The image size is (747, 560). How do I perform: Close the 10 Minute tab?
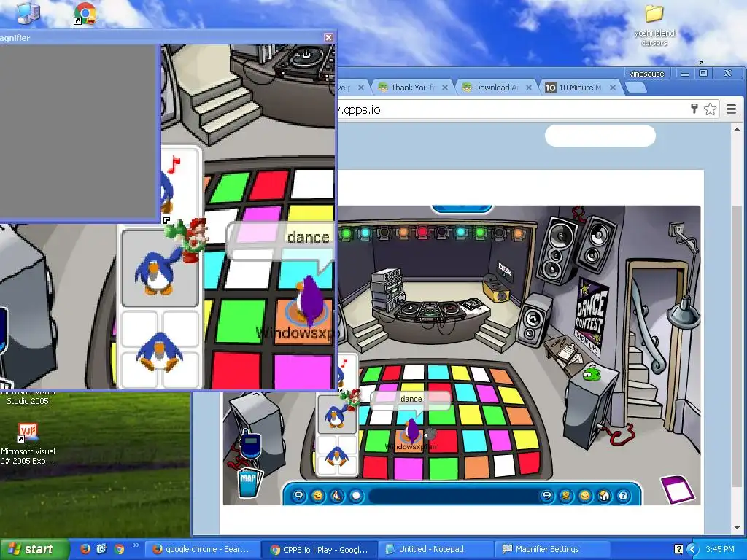pos(613,87)
